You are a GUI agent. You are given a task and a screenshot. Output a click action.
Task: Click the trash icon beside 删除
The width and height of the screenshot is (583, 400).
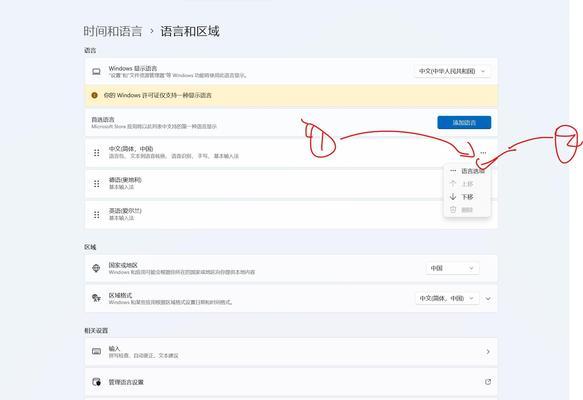click(x=453, y=210)
